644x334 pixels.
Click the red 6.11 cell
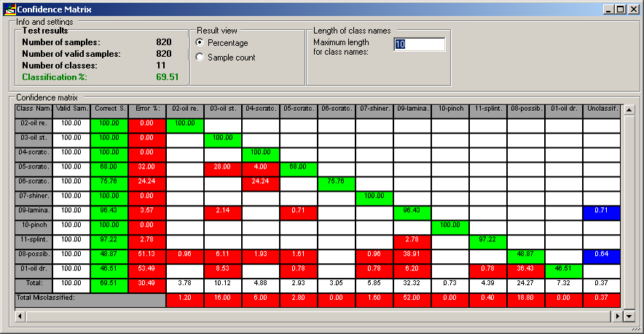point(223,257)
